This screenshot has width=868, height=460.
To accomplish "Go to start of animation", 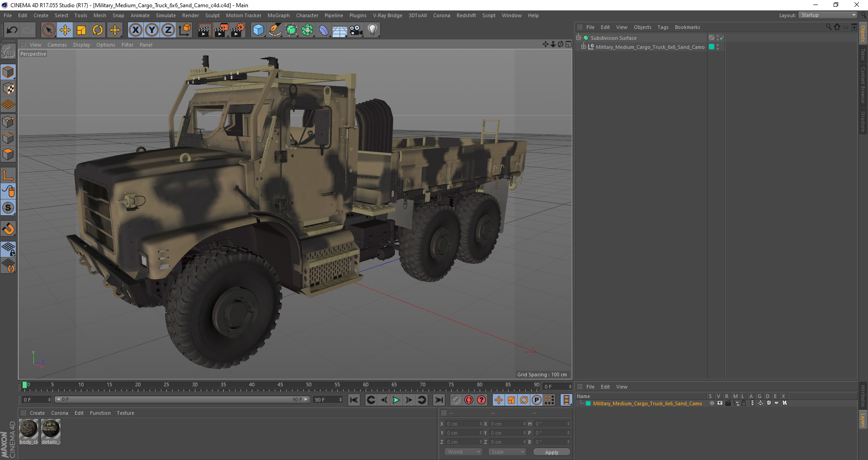I will coord(354,400).
